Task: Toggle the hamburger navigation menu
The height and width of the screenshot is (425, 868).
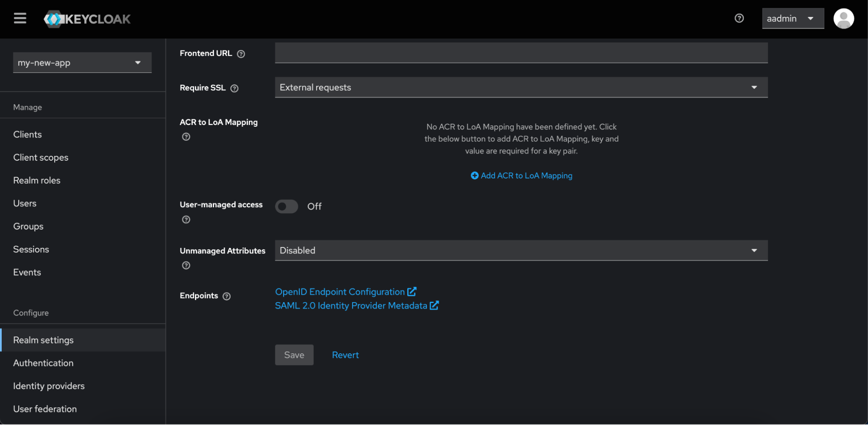Action: coord(20,18)
